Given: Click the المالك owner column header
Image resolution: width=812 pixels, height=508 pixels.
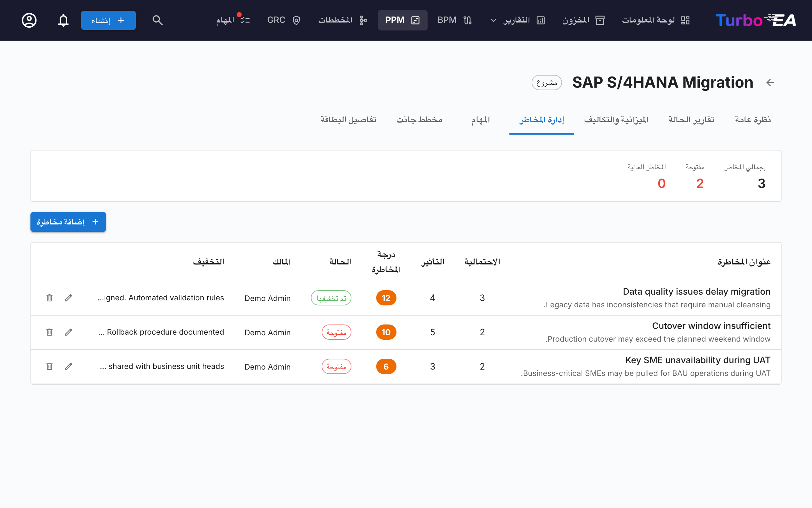Looking at the screenshot, I should pos(282,262).
